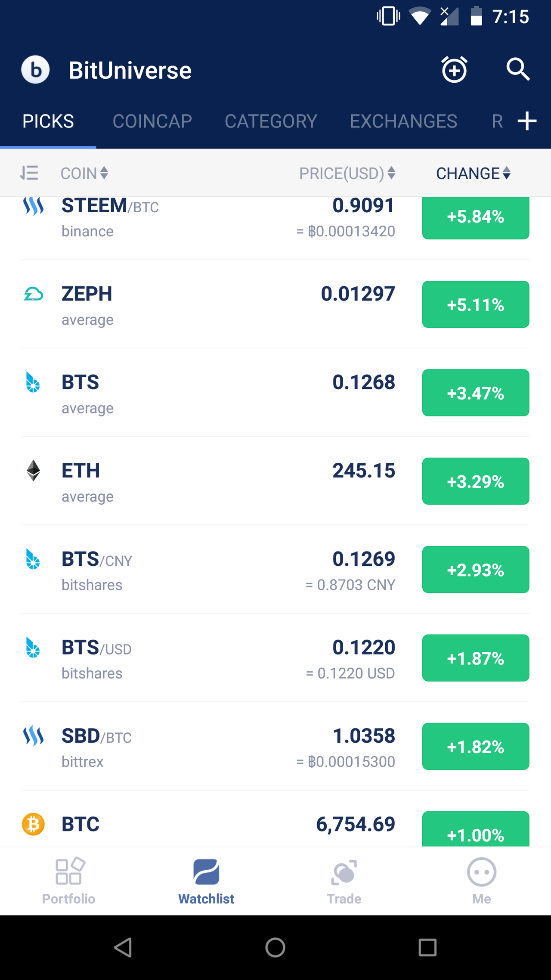Toggle ZEPH +5.11% change badge

[x=476, y=304]
